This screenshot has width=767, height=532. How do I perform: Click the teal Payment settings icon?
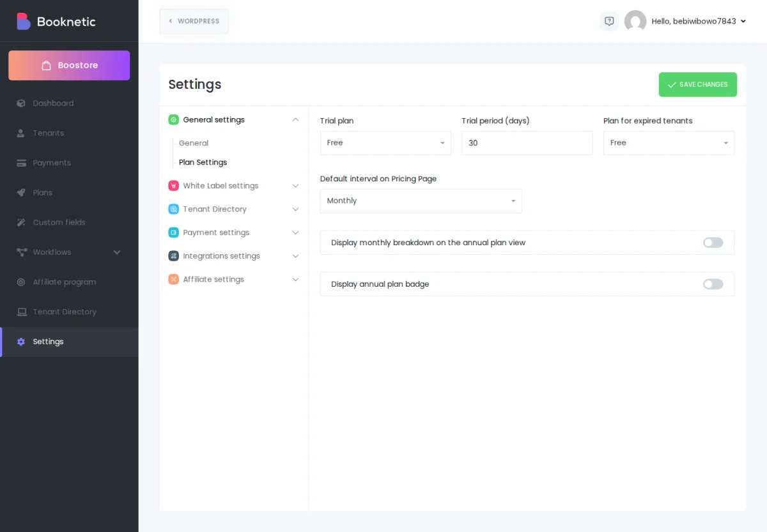click(173, 232)
